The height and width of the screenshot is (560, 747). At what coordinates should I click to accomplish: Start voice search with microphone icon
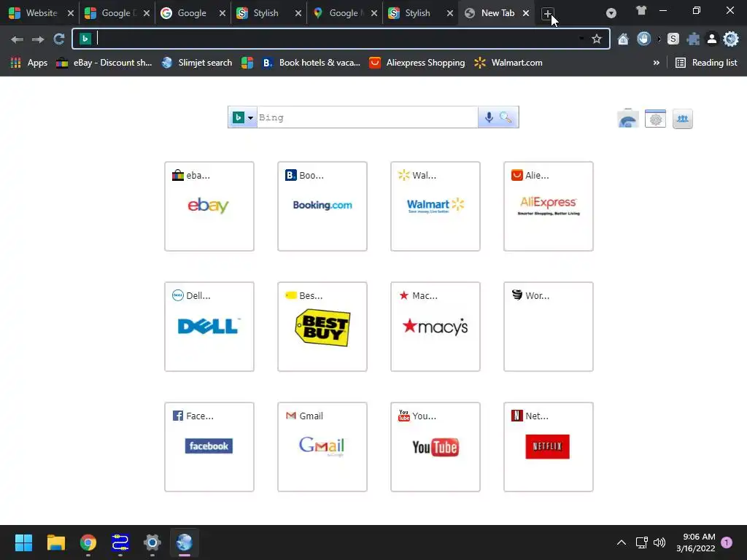coord(489,117)
